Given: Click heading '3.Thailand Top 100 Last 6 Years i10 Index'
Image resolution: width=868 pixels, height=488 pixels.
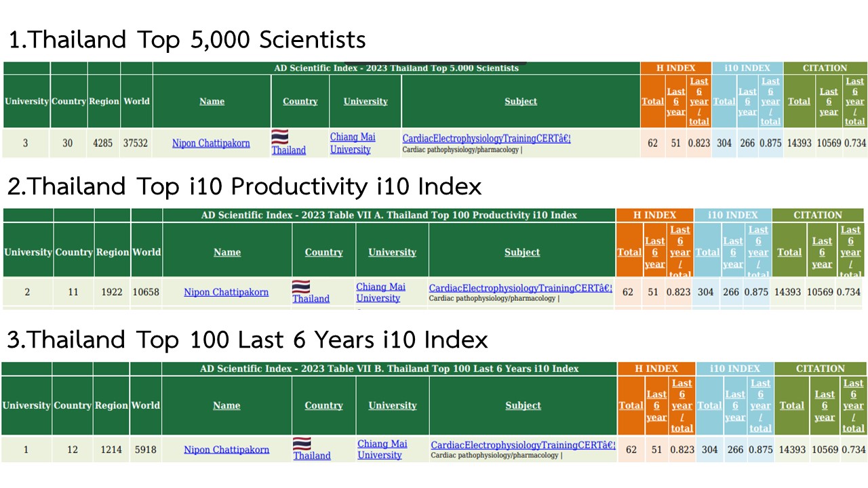Looking at the screenshot, I should pos(248,340).
